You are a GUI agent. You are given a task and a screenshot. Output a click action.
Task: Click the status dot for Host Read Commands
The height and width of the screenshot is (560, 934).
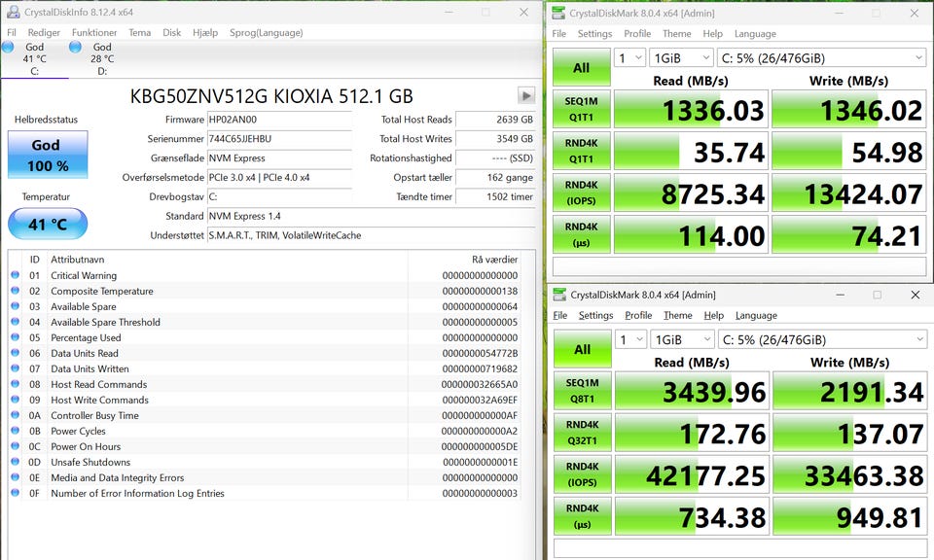(x=16, y=384)
